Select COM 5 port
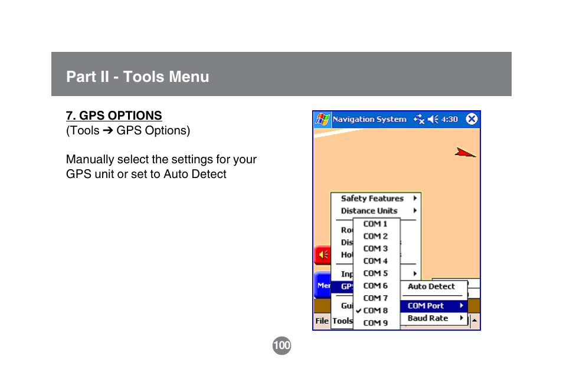Viewport: 563px width, 392px height. 377,274
